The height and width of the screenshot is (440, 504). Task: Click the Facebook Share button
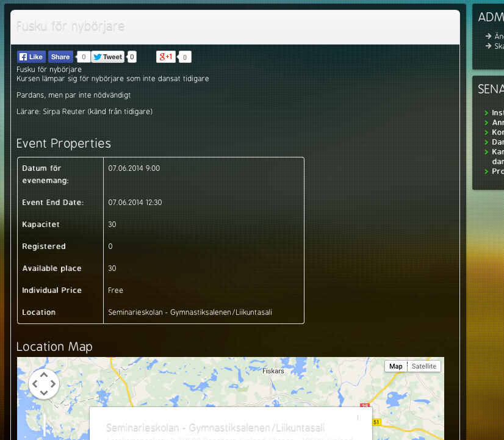click(x=60, y=57)
